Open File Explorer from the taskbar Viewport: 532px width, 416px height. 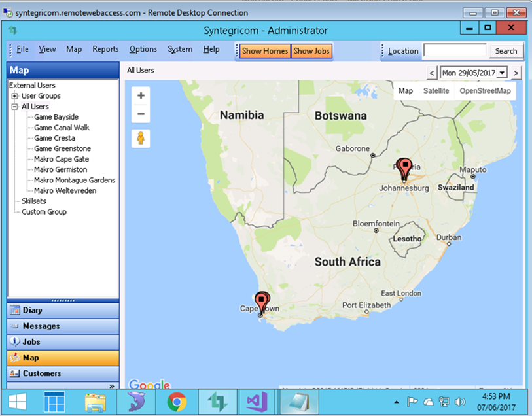tap(96, 400)
